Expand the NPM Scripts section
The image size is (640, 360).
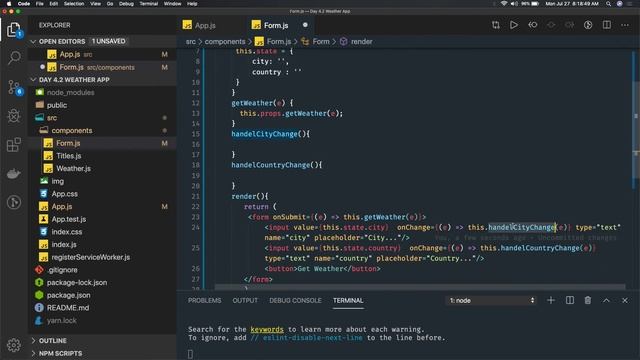(x=33, y=353)
